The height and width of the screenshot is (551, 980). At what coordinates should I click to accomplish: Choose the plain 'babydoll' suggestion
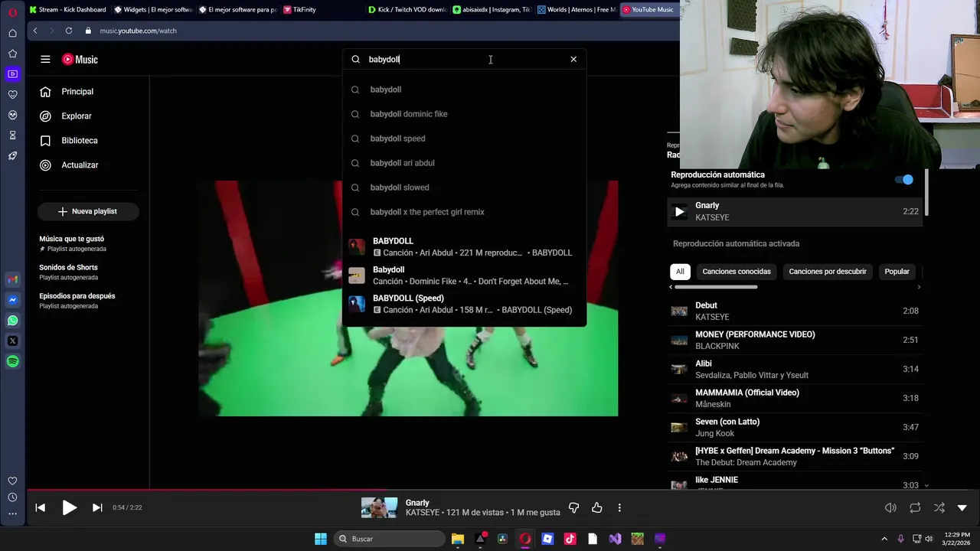463,90
